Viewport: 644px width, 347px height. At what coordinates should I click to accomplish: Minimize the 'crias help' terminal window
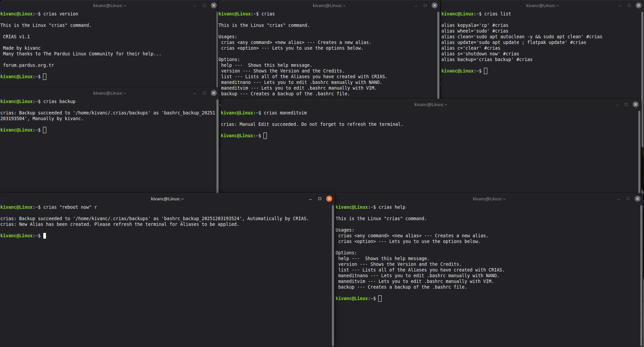click(x=618, y=199)
